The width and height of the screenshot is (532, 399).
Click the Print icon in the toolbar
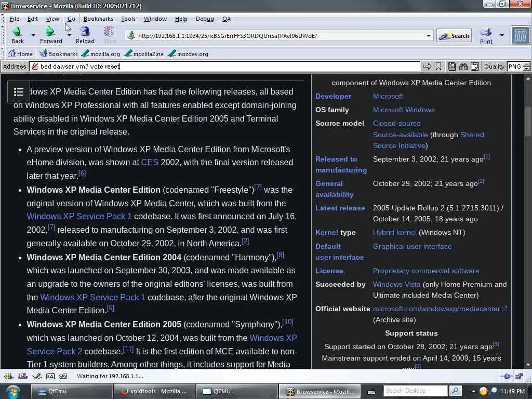(x=486, y=32)
